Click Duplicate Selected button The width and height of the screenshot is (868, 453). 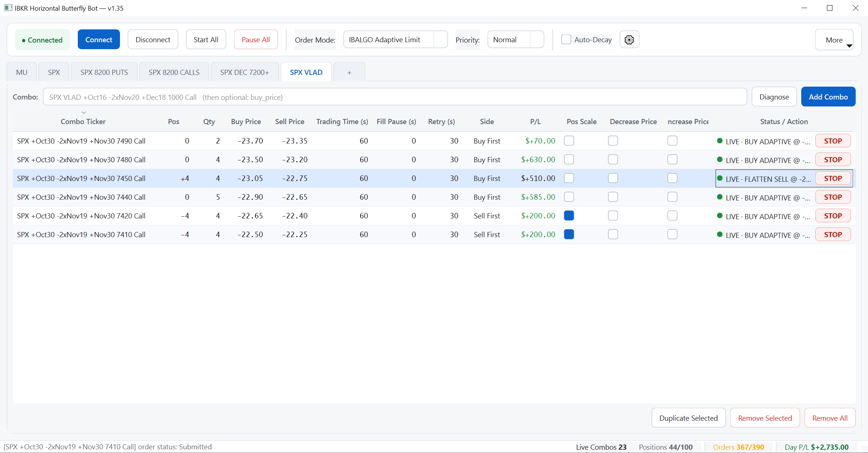tap(688, 418)
